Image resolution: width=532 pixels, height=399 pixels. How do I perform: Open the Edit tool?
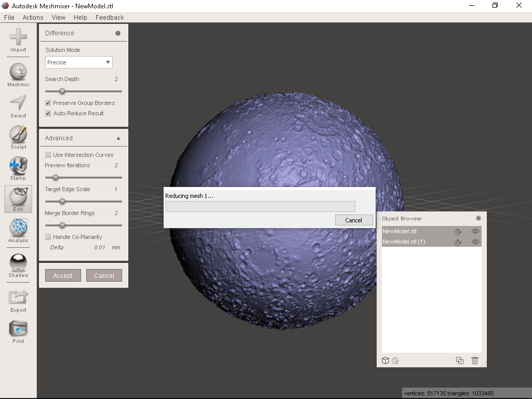(18, 199)
